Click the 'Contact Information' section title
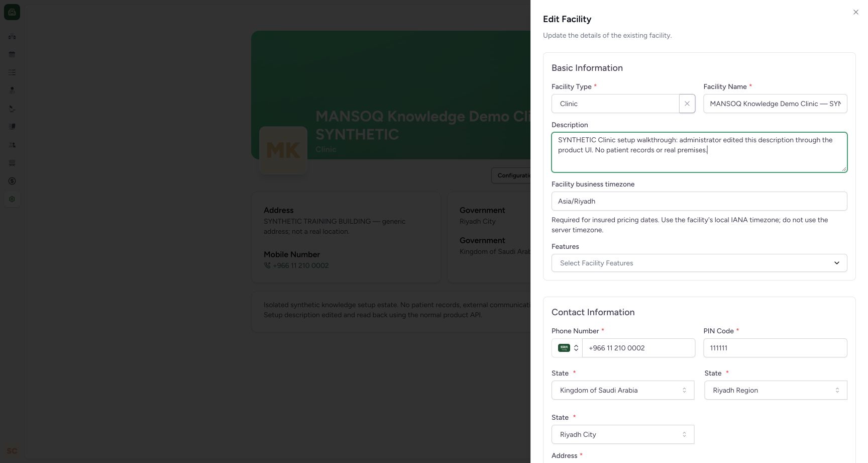This screenshot has height=463, width=868. click(x=593, y=312)
